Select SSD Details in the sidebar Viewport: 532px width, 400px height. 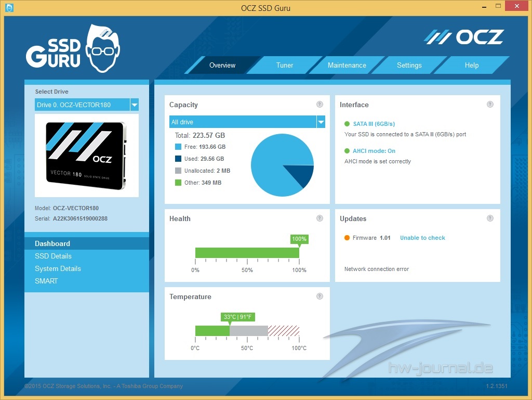point(53,256)
